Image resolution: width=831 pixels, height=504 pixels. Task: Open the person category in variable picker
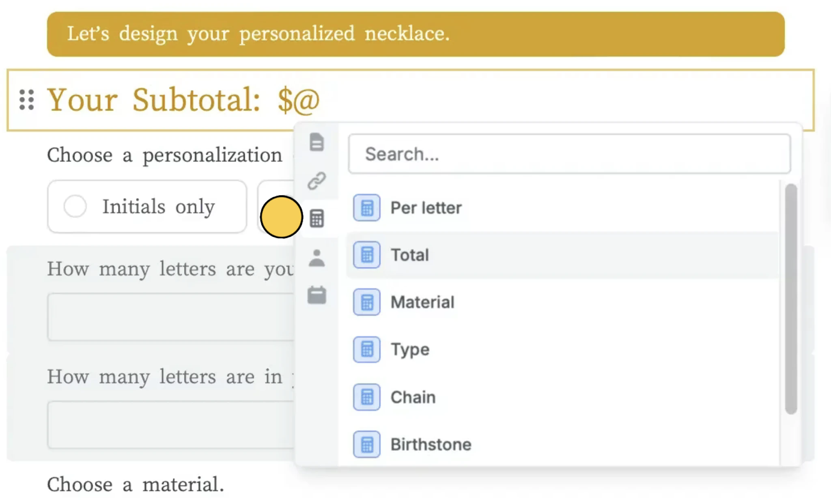pos(316,258)
